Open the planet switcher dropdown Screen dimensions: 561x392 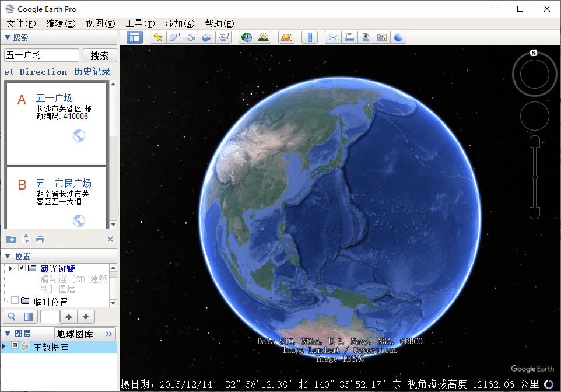[x=286, y=37]
